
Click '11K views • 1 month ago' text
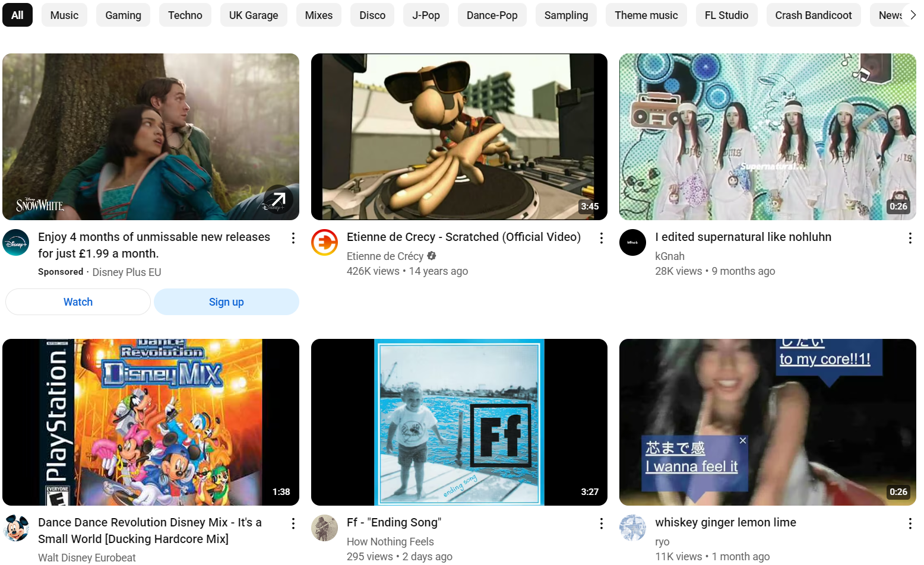point(713,556)
